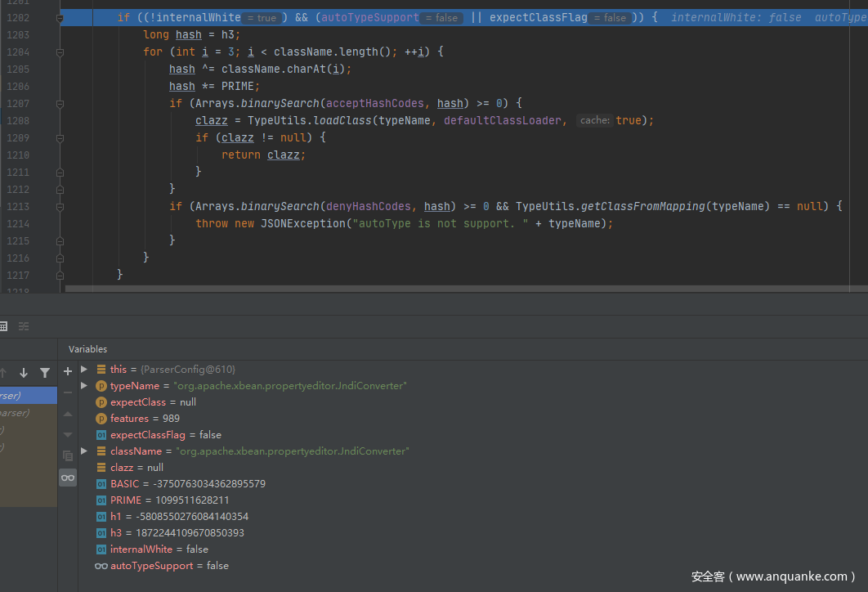
Task: Expand the typeName variable node
Action: [84, 385]
